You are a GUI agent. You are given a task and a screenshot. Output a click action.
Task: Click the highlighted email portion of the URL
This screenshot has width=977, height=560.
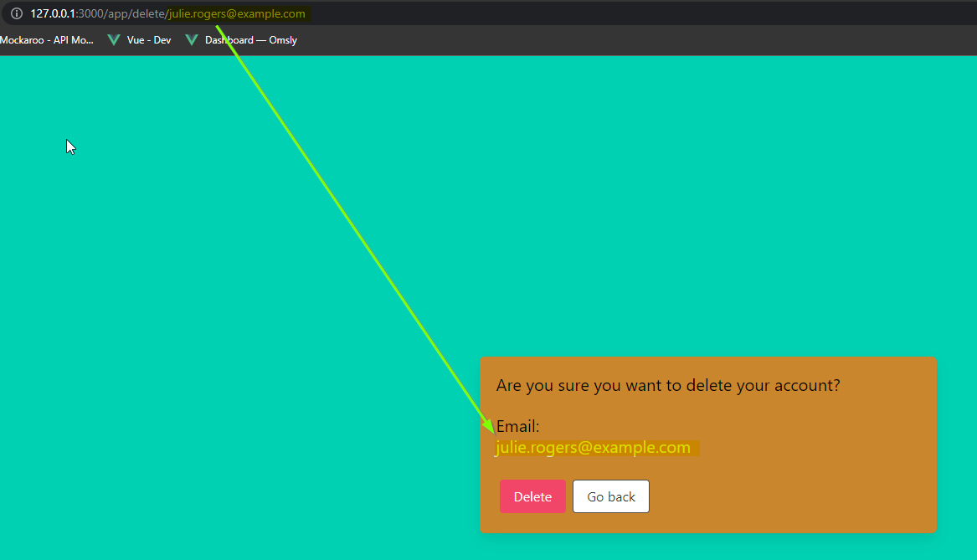tap(237, 13)
